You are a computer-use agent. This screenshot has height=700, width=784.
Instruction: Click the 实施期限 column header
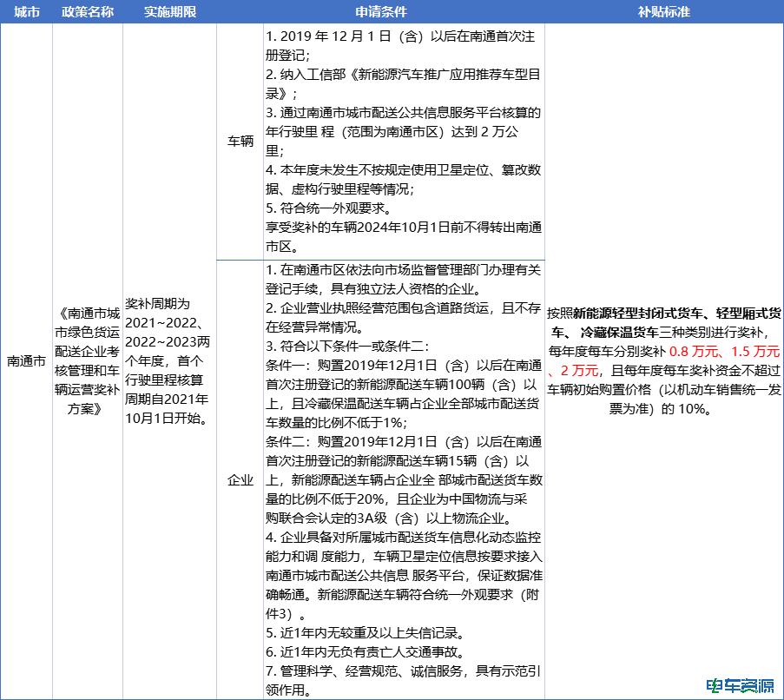169,12
